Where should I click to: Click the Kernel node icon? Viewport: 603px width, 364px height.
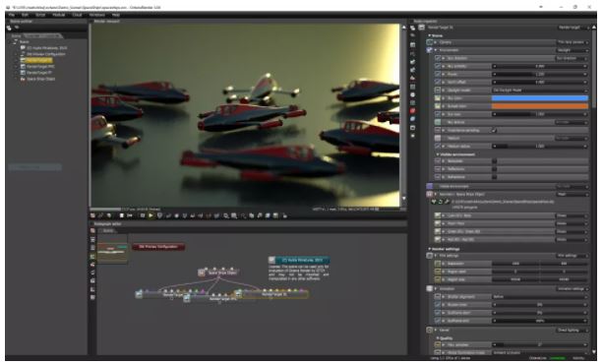(430, 331)
